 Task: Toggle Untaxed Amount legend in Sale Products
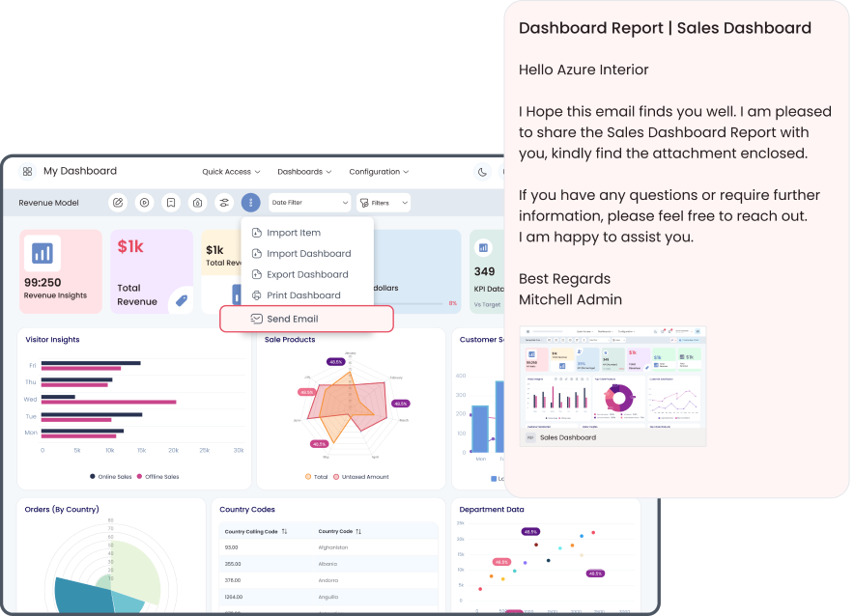361,477
